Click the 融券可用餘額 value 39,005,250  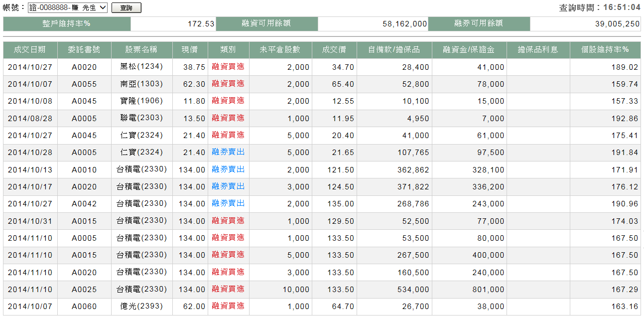tap(617, 24)
